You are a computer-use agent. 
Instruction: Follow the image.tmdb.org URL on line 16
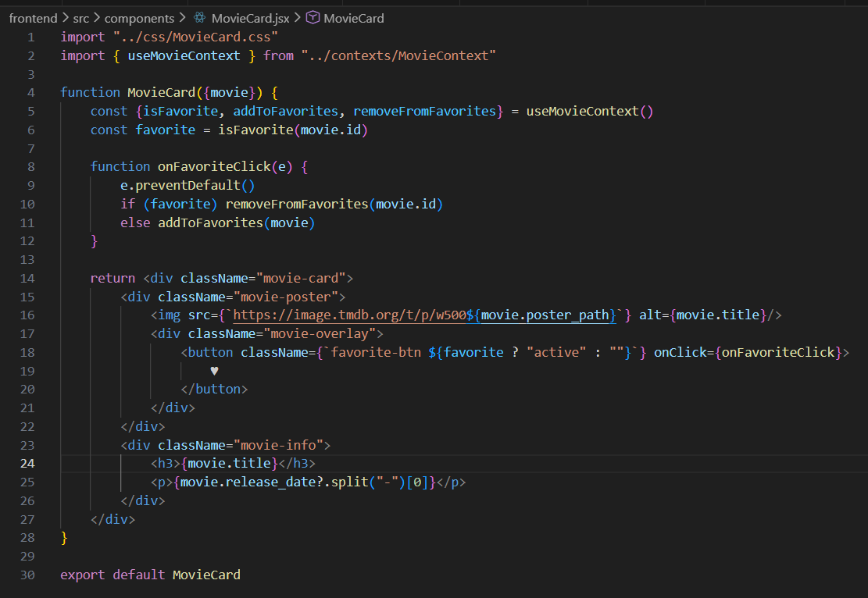(352, 315)
